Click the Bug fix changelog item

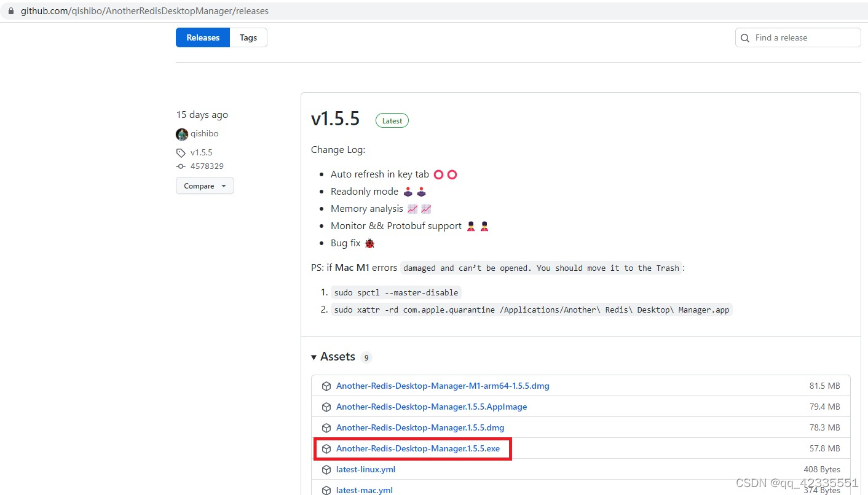point(353,243)
